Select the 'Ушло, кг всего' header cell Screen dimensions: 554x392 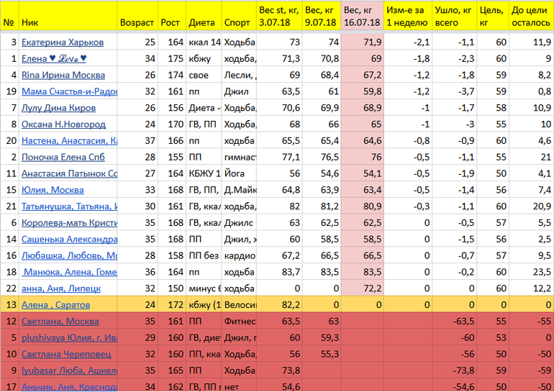pyautogui.click(x=455, y=16)
